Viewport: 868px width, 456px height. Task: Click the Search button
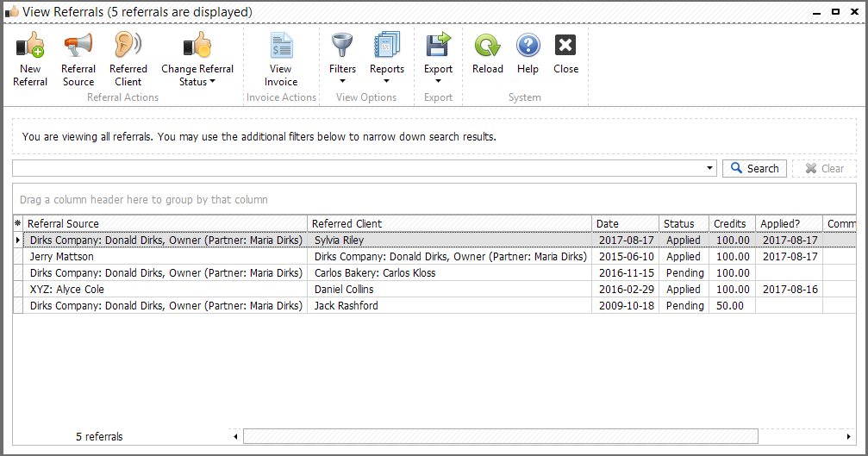[x=754, y=168]
